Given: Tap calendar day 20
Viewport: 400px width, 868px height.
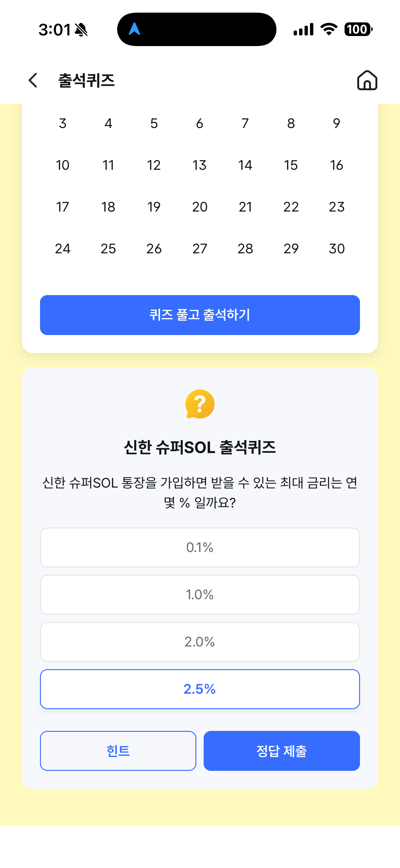Looking at the screenshot, I should coord(200,207).
